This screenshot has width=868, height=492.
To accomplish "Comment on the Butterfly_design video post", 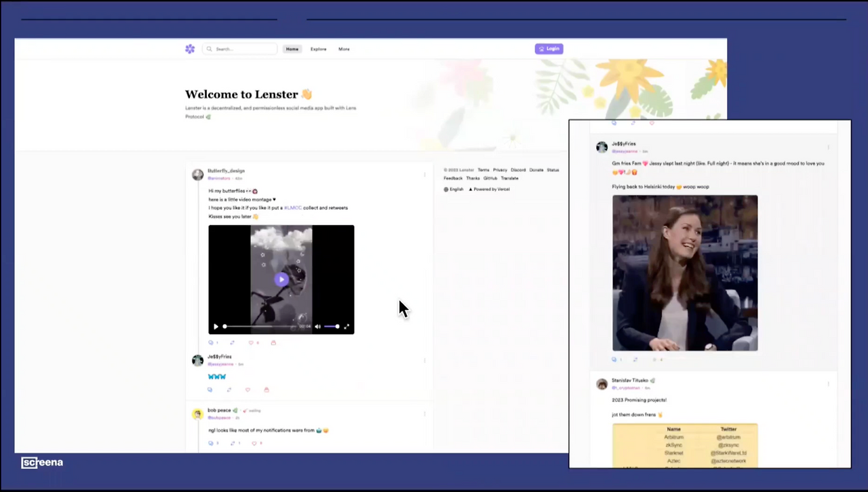I will (211, 343).
